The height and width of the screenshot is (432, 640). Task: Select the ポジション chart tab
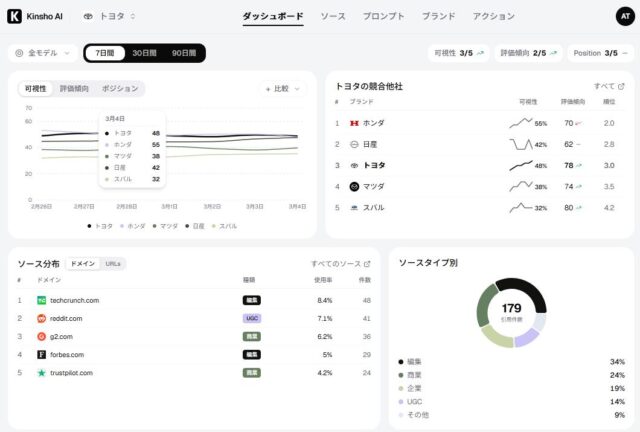tap(120, 89)
